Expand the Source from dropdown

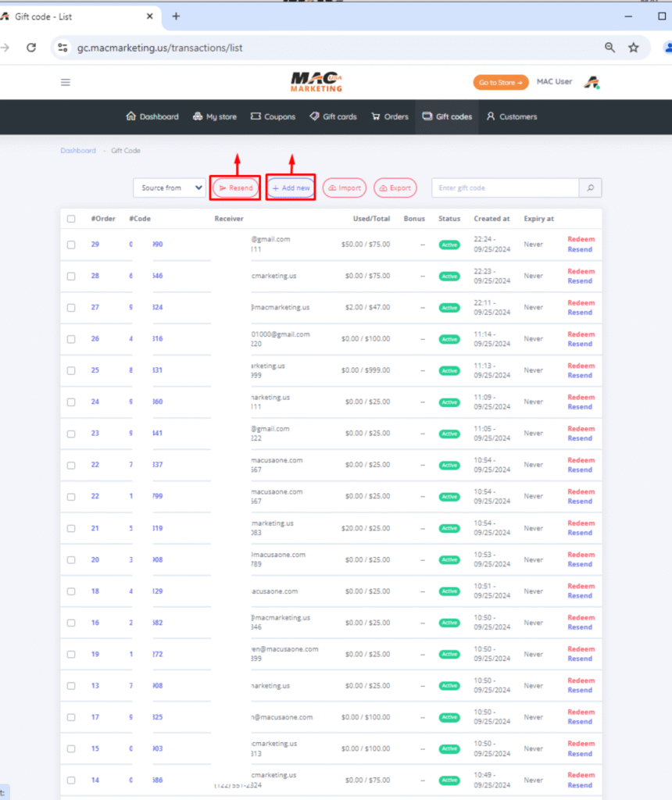click(169, 188)
